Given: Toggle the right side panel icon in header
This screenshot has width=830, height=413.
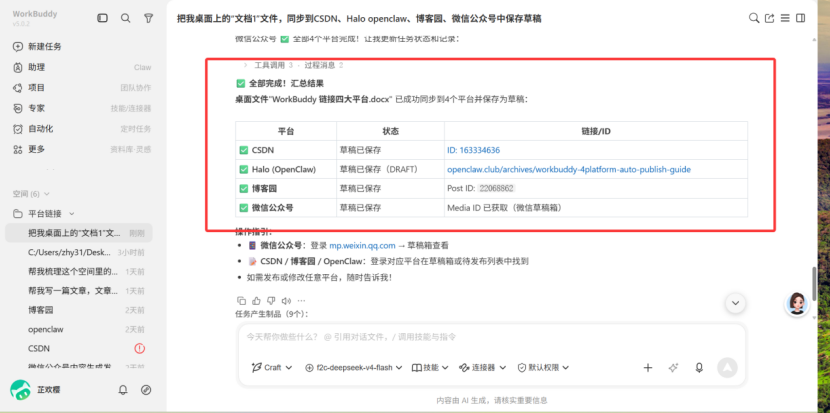Looking at the screenshot, I should coord(800,18).
